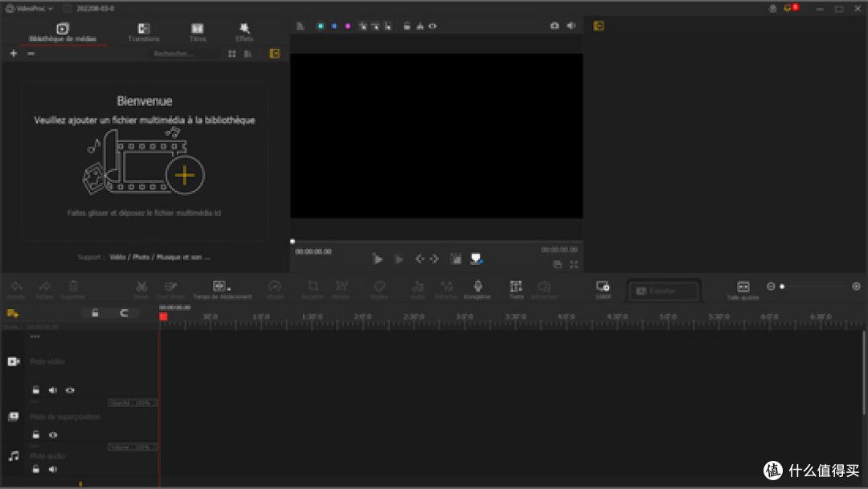This screenshot has height=489, width=868.
Task: Click the plus icon to add media
Action: 14,54
